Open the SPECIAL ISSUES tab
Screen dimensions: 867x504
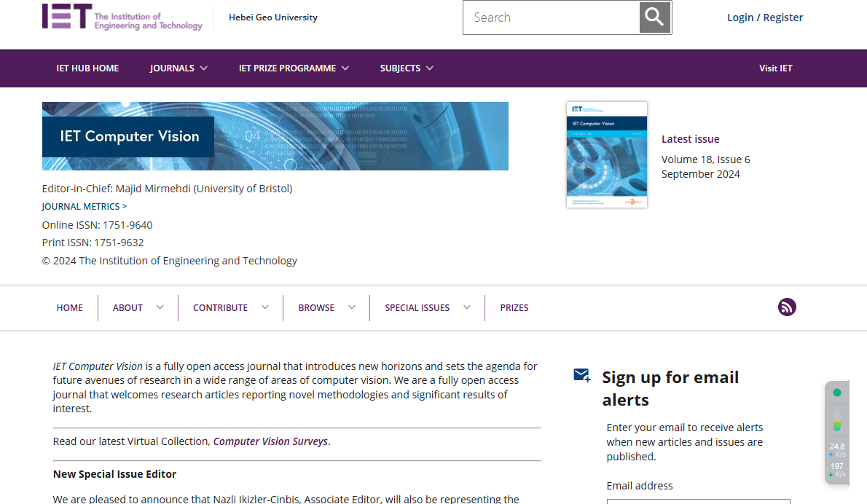click(417, 308)
